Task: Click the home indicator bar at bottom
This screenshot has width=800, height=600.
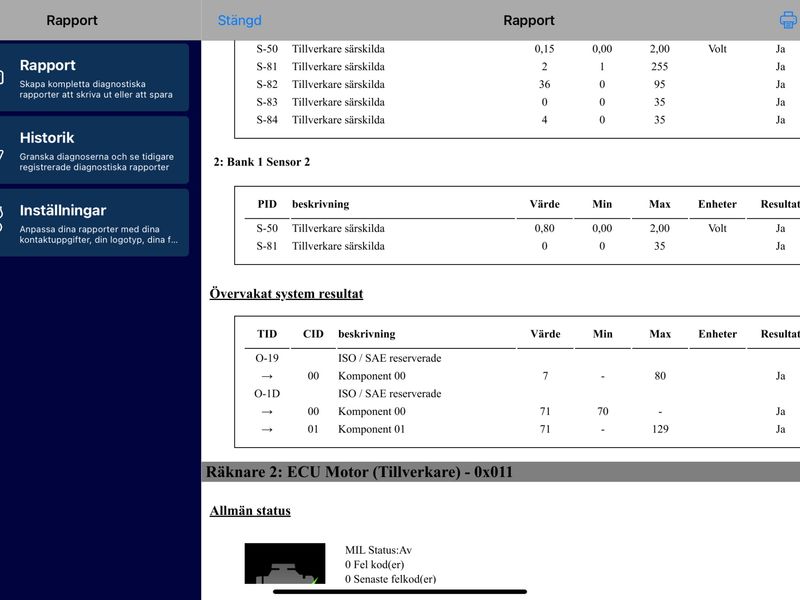Action: (400, 592)
